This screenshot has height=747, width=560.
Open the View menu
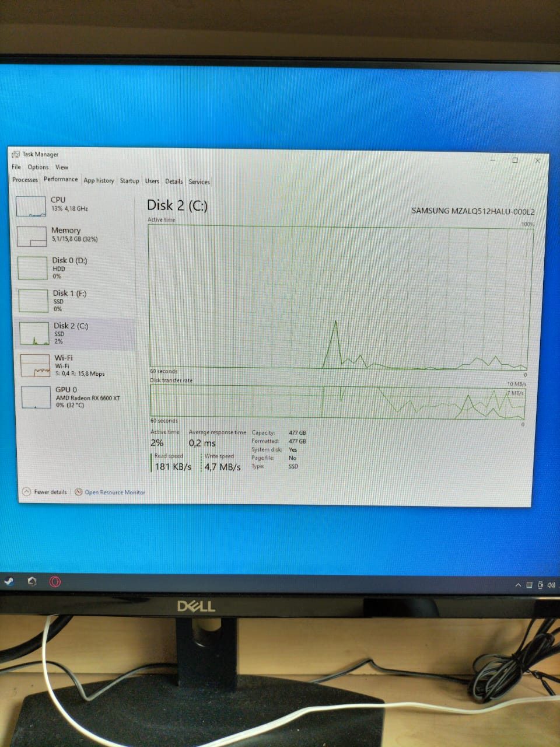[x=62, y=167]
